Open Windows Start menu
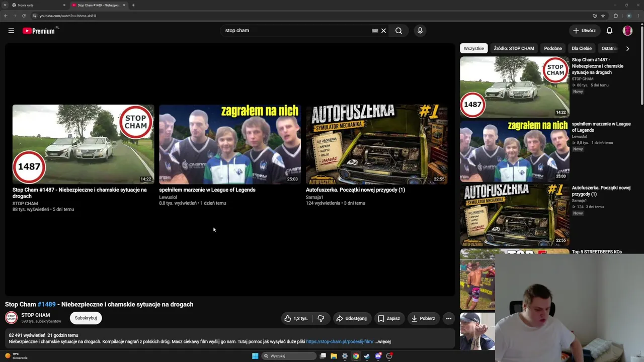 [x=255, y=356]
